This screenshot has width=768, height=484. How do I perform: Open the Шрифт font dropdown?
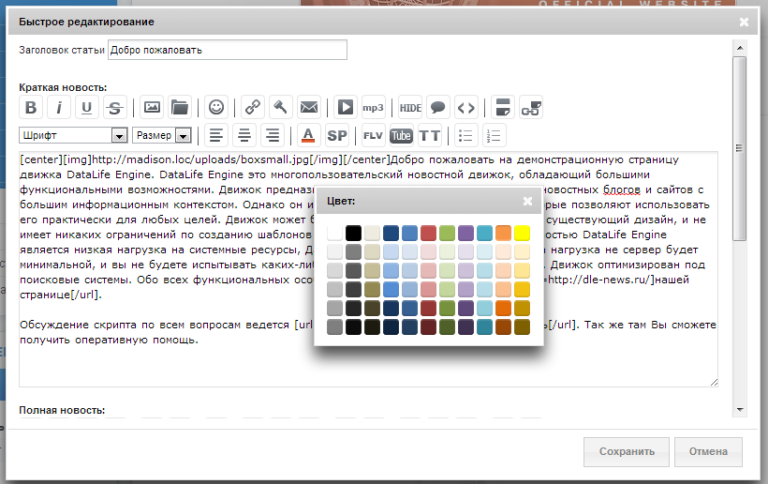coord(73,135)
